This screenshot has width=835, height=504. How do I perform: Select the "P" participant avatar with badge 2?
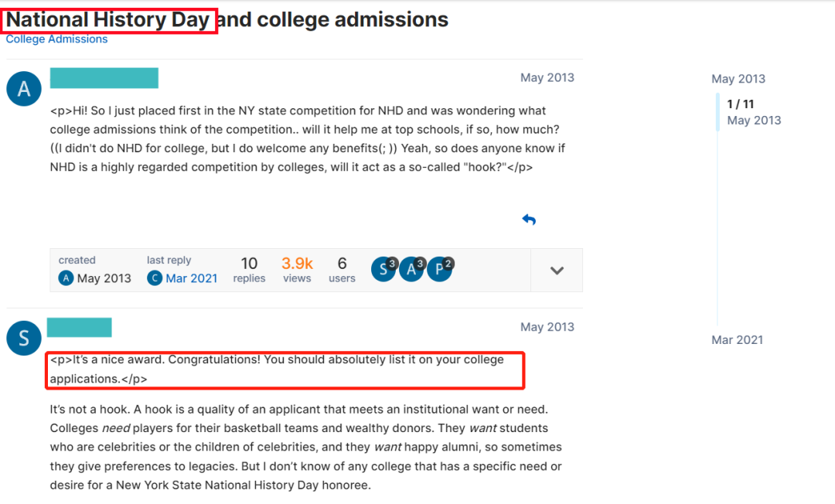pyautogui.click(x=439, y=269)
